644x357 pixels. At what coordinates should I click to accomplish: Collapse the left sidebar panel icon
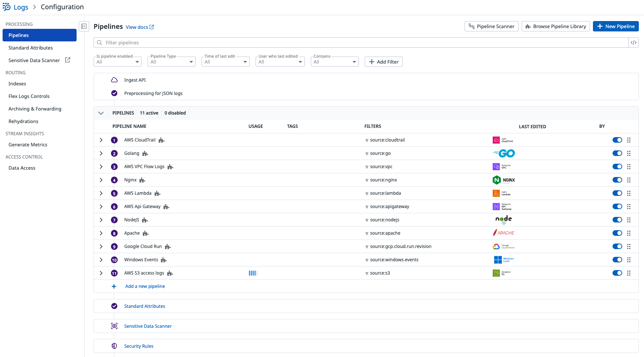[84, 26]
